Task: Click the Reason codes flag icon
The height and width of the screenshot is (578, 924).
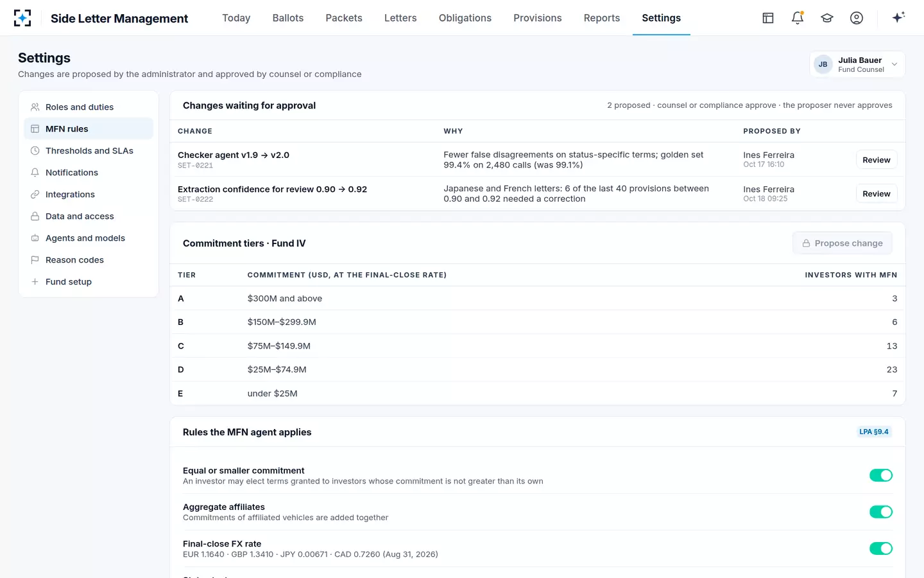Action: (x=35, y=260)
